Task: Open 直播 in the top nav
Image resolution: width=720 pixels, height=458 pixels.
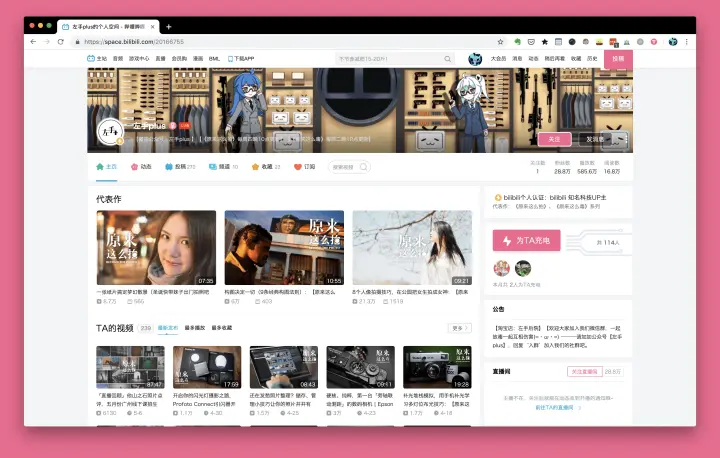Action: 160,59
